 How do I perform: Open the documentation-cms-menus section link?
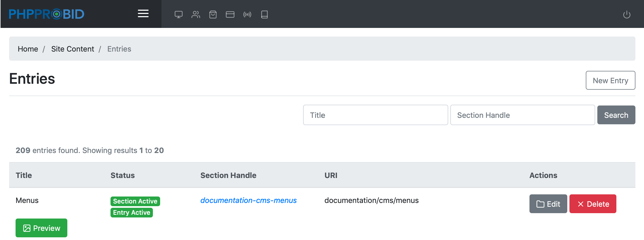point(248,201)
